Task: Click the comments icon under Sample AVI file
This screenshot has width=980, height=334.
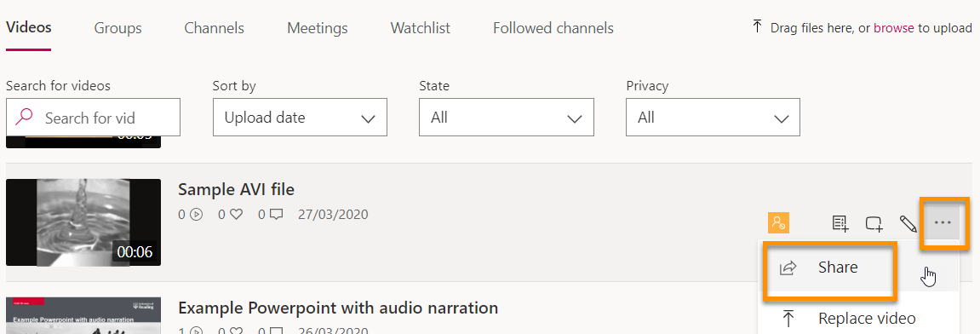Action: click(x=276, y=215)
